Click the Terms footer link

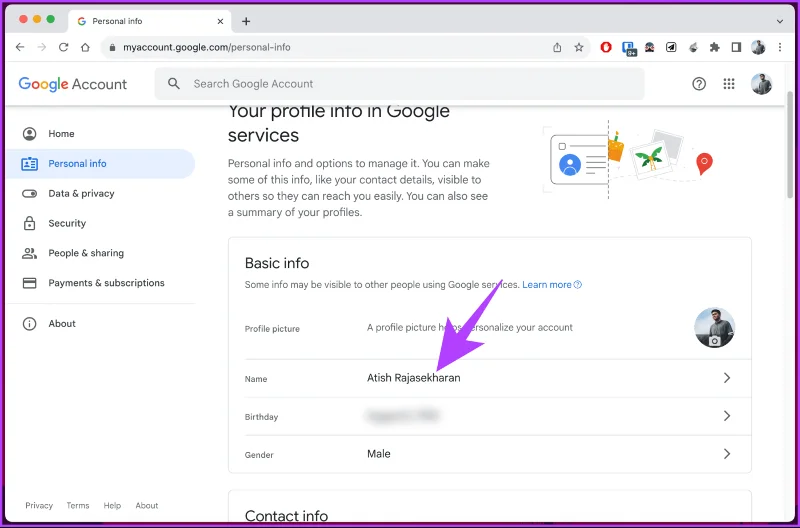click(78, 506)
